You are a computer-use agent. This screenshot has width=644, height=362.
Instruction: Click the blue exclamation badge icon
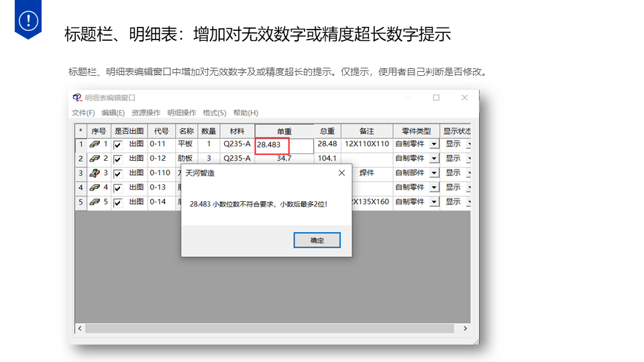point(28,19)
